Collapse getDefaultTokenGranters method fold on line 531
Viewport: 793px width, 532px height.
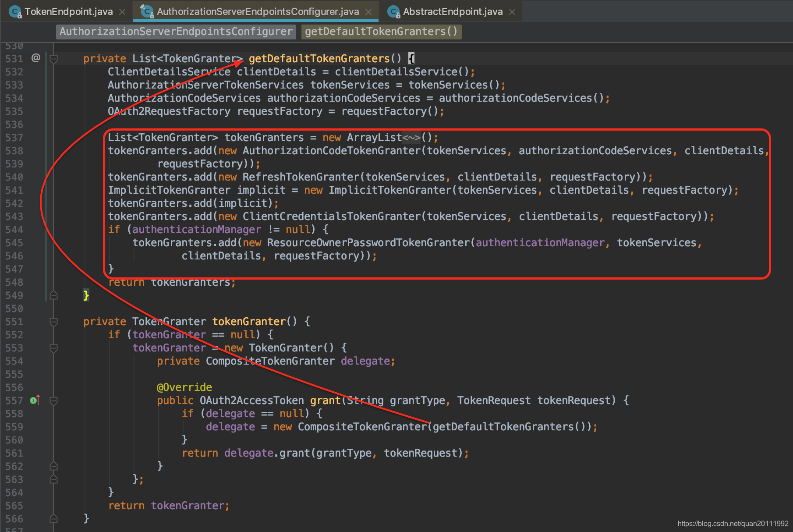click(53, 59)
